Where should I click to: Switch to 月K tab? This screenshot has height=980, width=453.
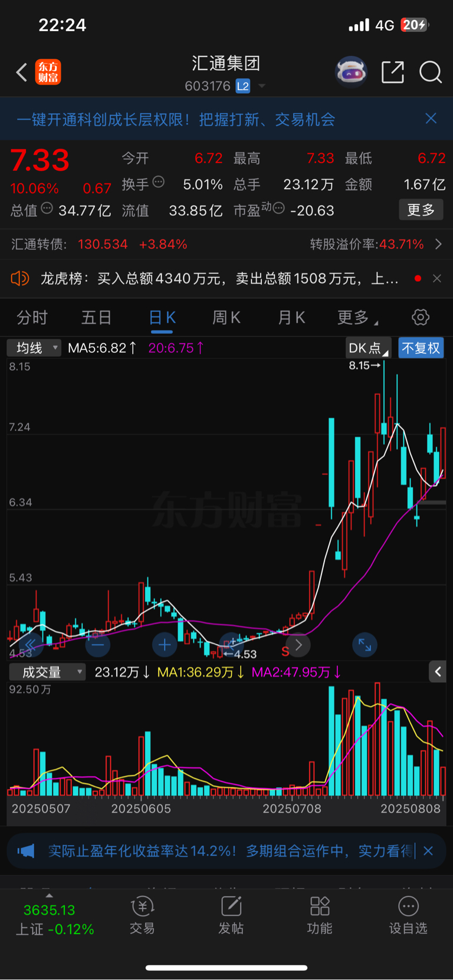pos(291,318)
